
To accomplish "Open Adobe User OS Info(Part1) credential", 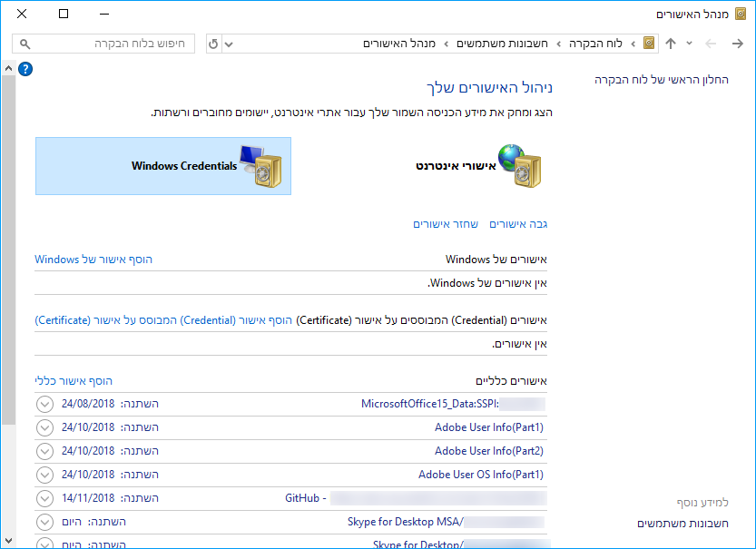I will point(481,475).
